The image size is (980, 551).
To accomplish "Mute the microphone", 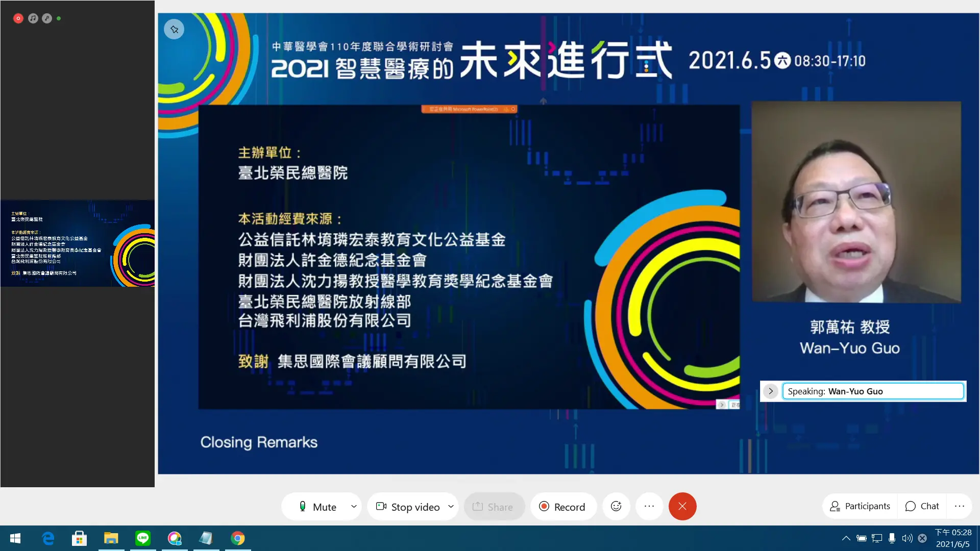I will tap(317, 507).
